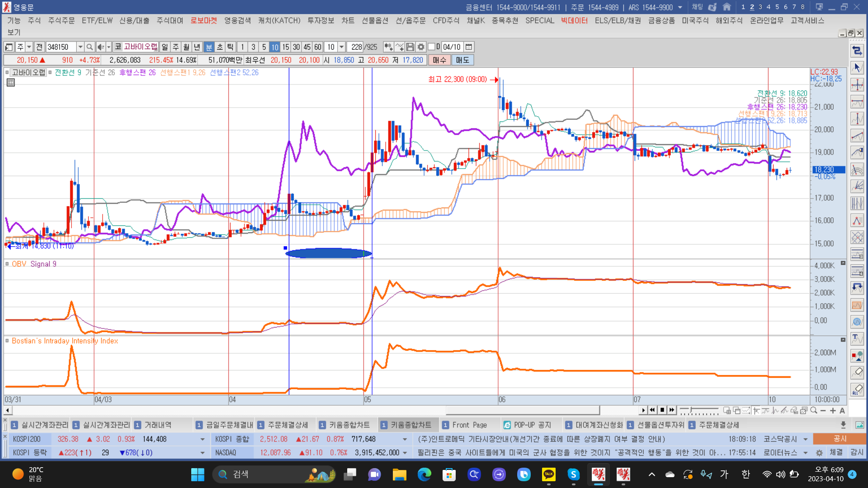Click the eraser tool in right sidebar

857,372
